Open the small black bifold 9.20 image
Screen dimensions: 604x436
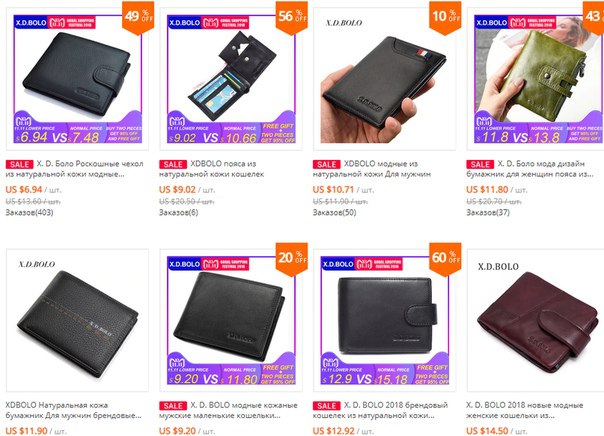(231, 320)
